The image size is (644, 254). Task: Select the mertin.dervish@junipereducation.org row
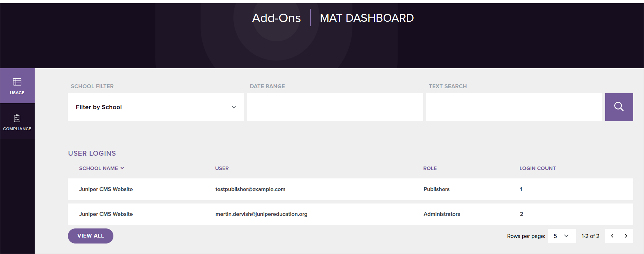[261, 214]
